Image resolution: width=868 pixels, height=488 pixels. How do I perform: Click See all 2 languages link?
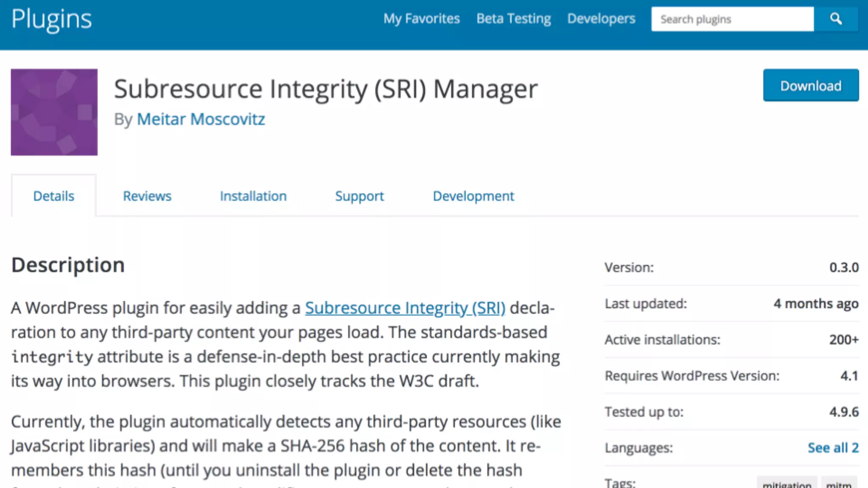coord(833,448)
